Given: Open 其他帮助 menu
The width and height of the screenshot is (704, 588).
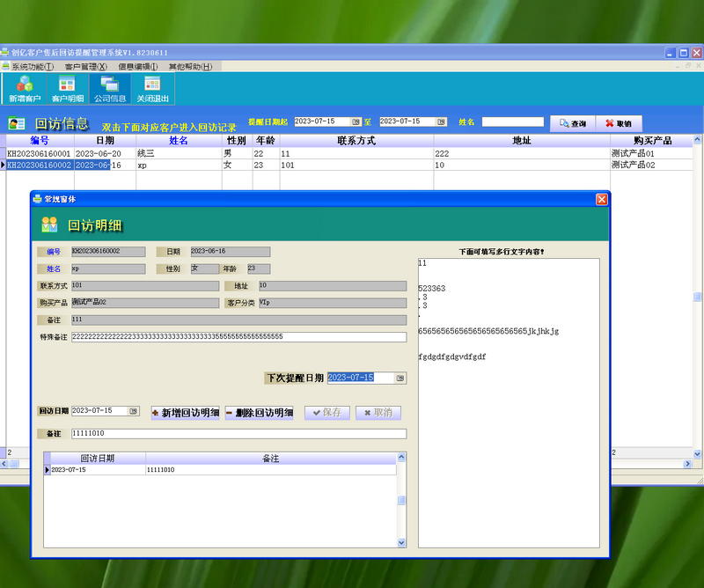Looking at the screenshot, I should (x=190, y=67).
